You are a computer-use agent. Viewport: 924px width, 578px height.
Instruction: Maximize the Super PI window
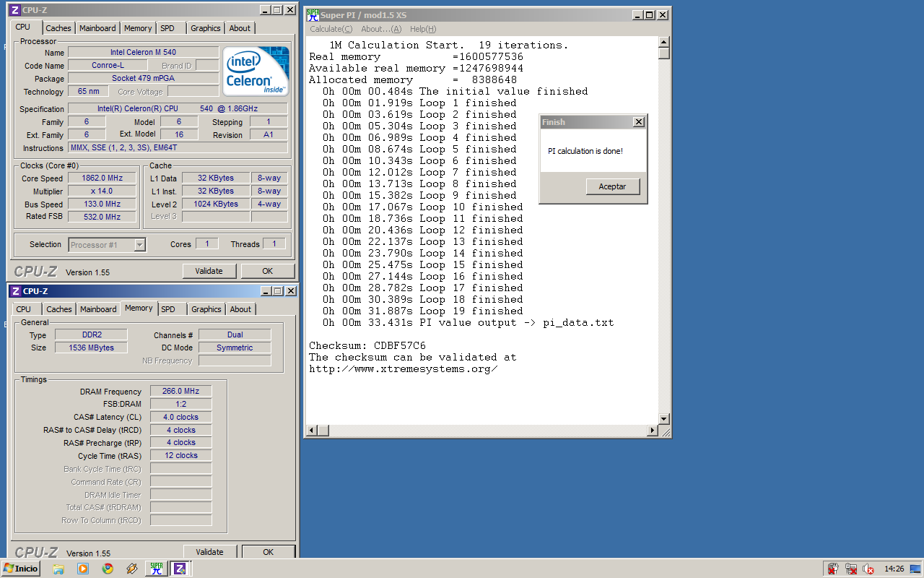[649, 15]
